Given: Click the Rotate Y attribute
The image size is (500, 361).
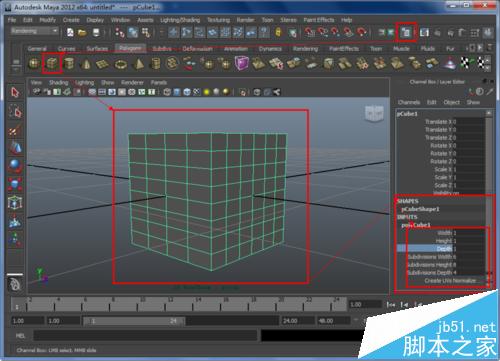Looking at the screenshot, I should pos(441,154).
